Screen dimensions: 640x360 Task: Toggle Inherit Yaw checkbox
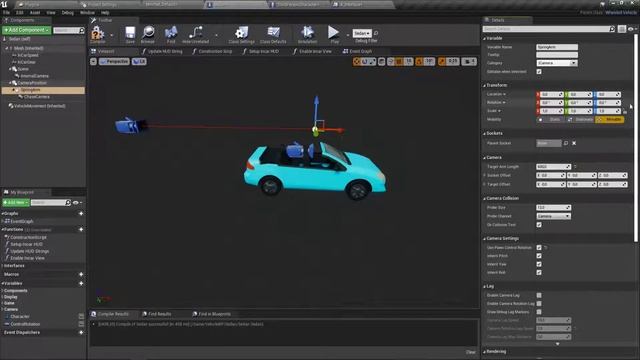click(539, 264)
